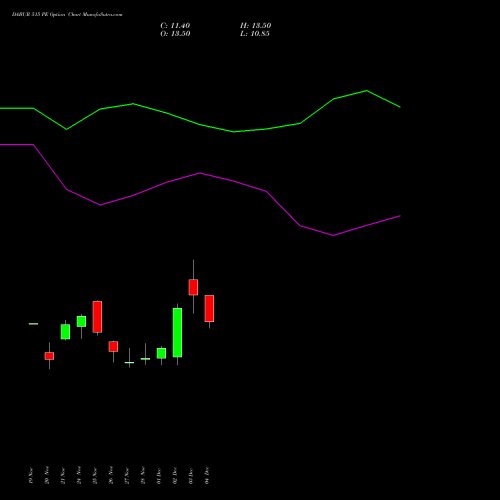
Task: Click the tall green candle for 02 Dec
Action: tap(177, 333)
